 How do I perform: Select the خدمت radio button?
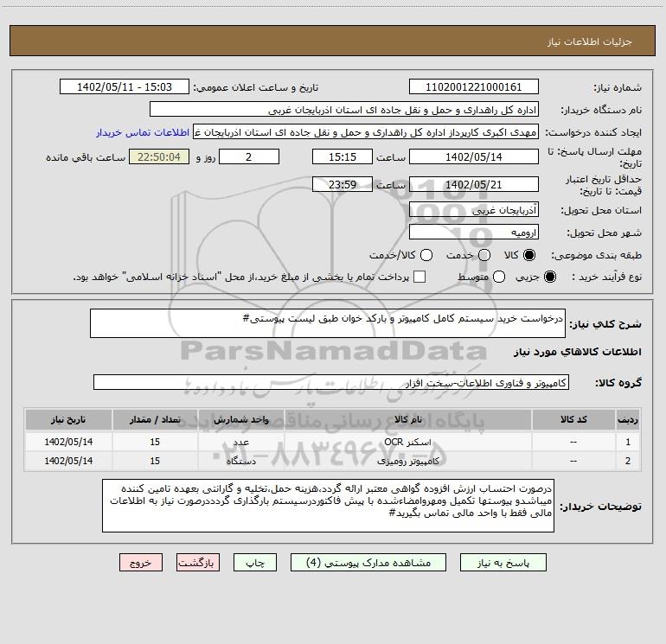pos(484,255)
